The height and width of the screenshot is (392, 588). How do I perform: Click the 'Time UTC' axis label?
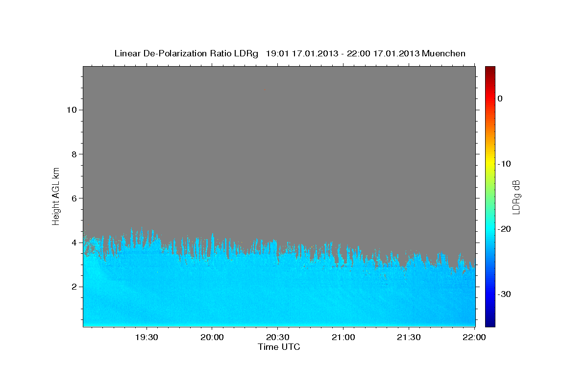click(x=279, y=347)
